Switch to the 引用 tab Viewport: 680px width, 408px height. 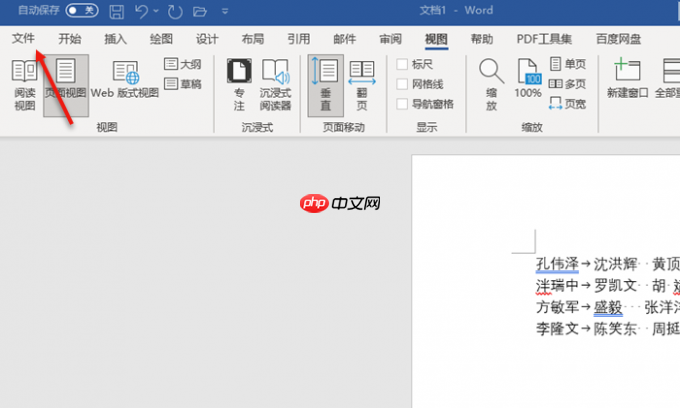pos(299,39)
